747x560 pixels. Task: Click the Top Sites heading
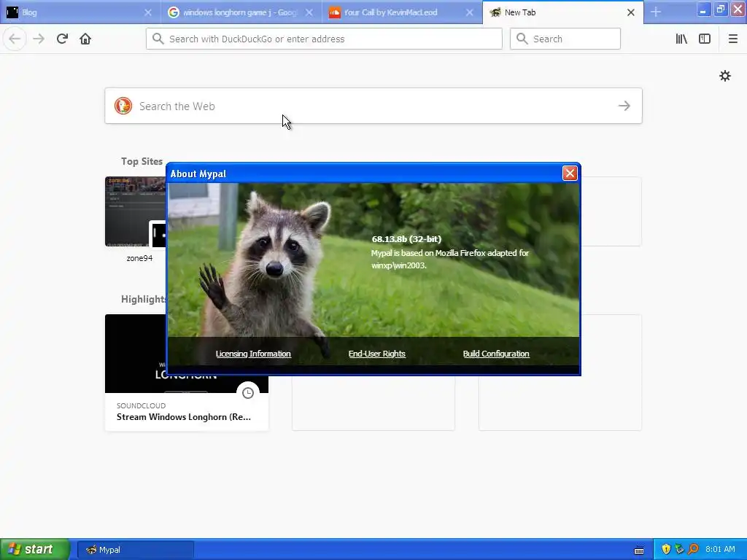tap(142, 161)
